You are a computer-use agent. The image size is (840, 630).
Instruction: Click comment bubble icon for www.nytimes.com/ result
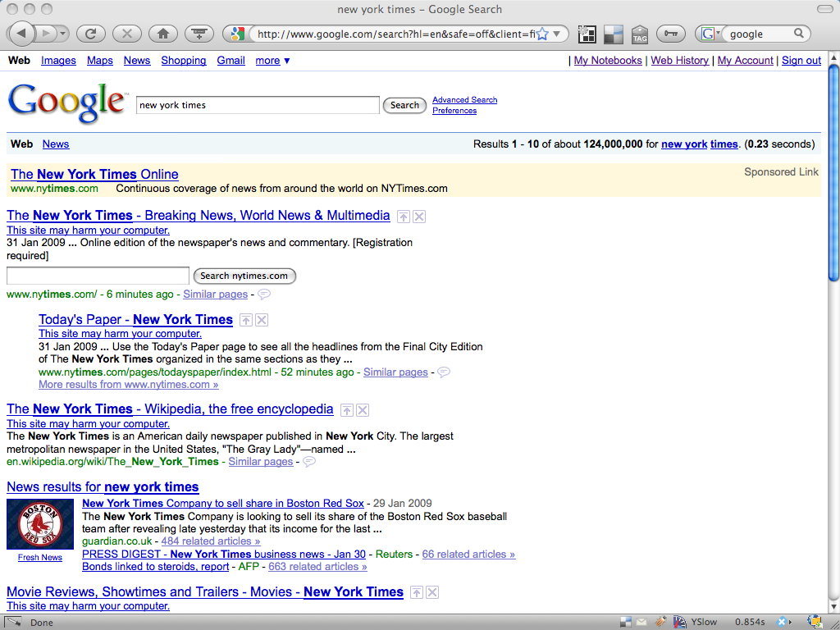pos(264,294)
